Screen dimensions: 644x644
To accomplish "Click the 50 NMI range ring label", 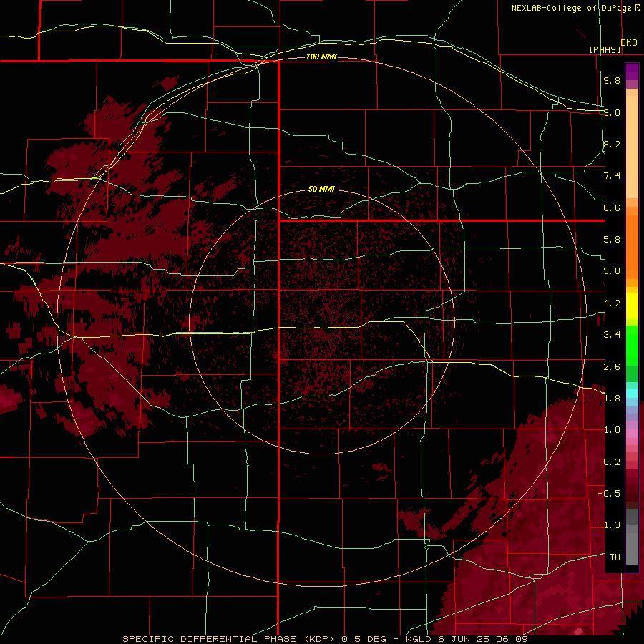I will (321, 189).
